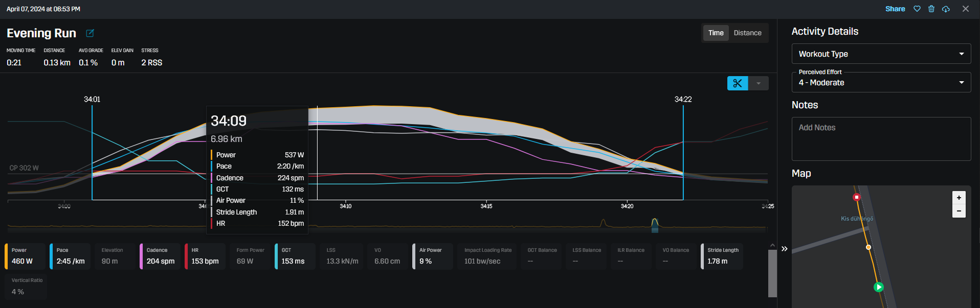Click the edit icon beside Evening Run
This screenshot has width=980, height=308.
point(90,33)
